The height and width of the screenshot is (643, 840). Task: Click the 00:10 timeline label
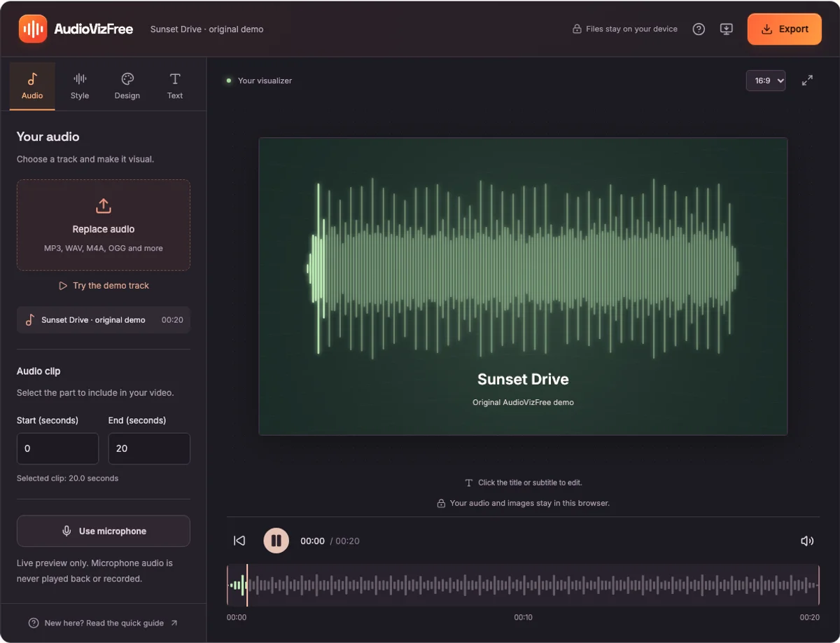523,618
